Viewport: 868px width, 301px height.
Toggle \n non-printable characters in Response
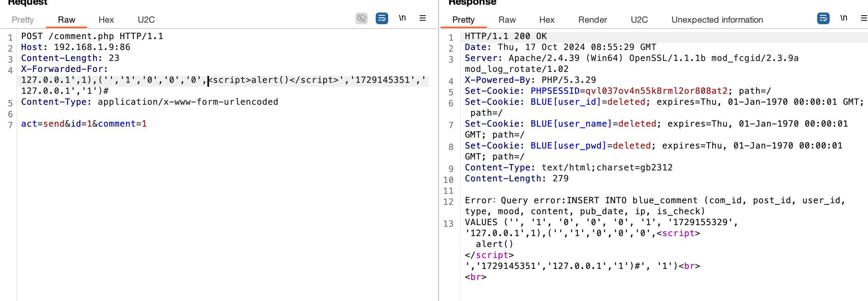844,18
